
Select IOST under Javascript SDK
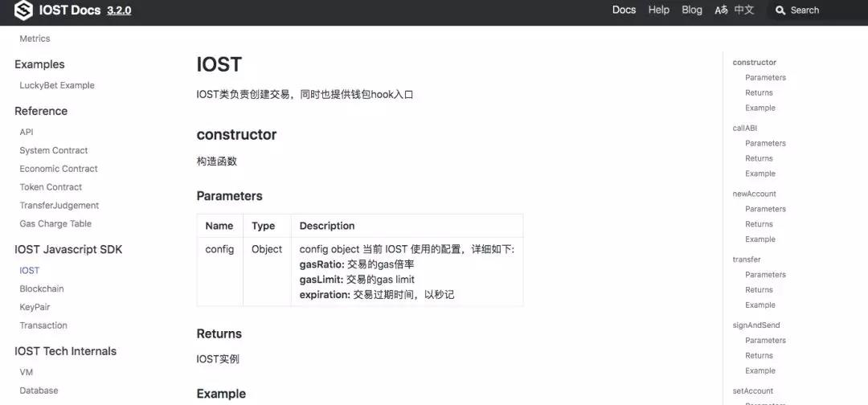[x=30, y=271]
